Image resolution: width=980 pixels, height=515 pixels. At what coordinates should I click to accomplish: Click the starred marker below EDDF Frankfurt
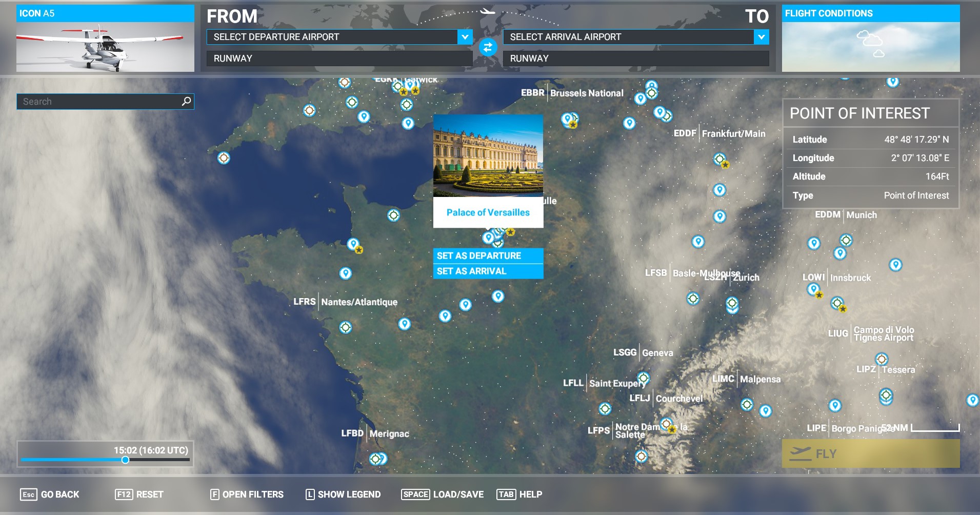pyautogui.click(x=721, y=160)
